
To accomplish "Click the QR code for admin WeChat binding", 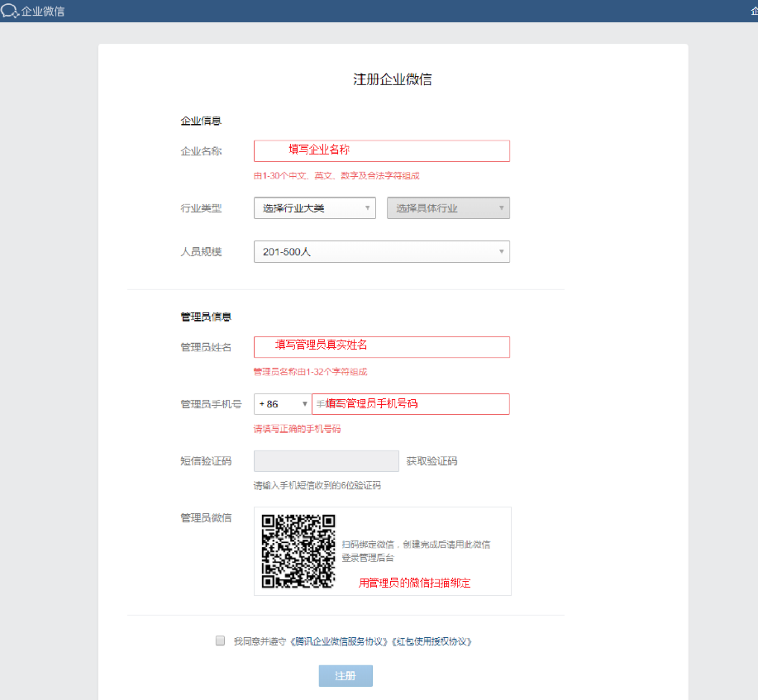I will click(298, 550).
